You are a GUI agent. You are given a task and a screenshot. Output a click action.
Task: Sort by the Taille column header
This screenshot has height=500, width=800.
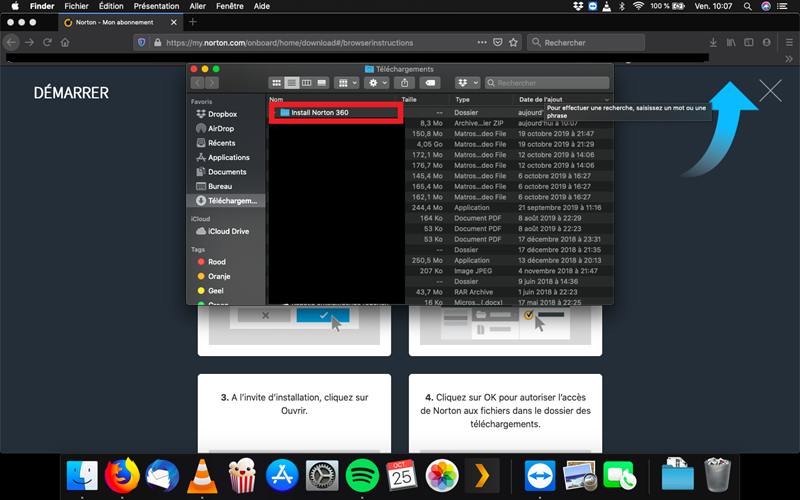tap(409, 99)
